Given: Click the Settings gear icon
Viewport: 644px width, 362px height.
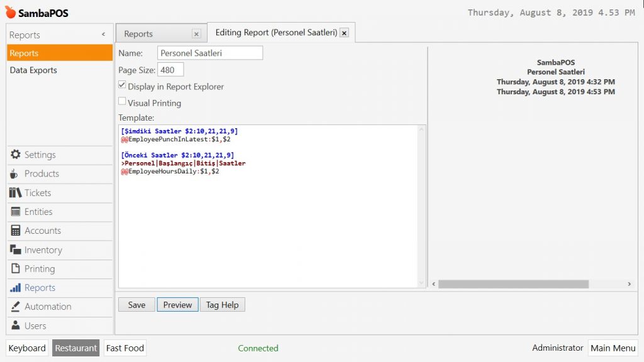Looking at the screenshot, I should (16, 155).
